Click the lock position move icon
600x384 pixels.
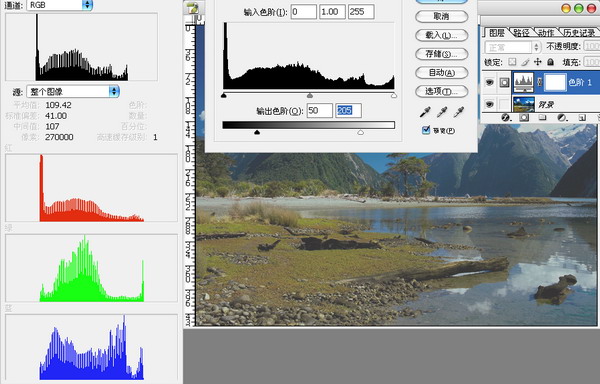(538, 62)
